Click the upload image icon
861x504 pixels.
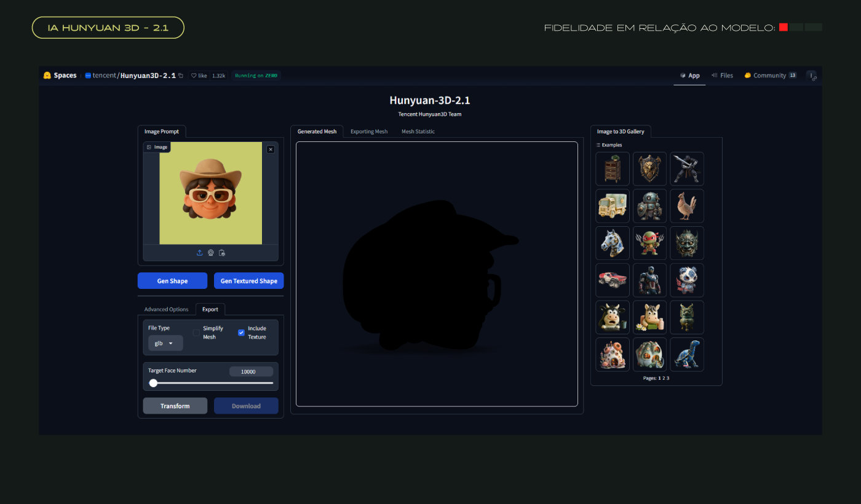(199, 253)
